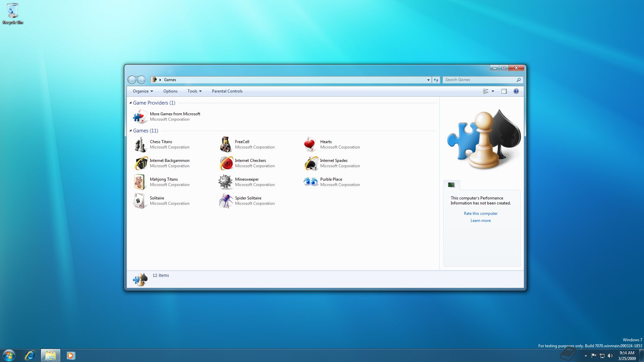Select the Chess Titans label text
Screen dimensions: 644x362
161,142
